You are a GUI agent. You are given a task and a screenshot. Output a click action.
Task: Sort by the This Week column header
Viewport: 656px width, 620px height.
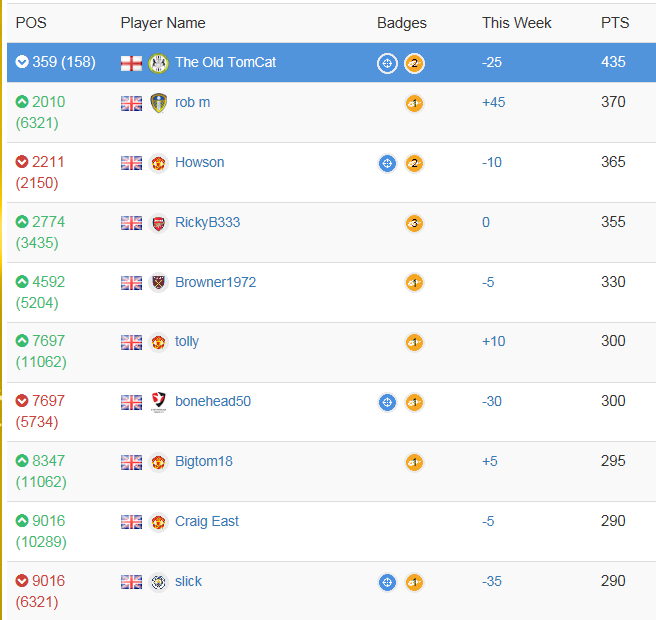tap(516, 23)
